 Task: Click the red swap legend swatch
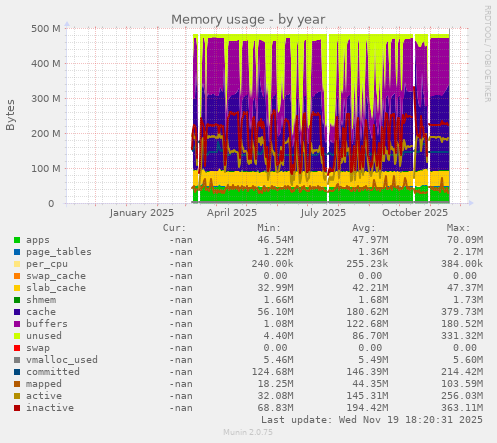pyautogui.click(x=17, y=348)
